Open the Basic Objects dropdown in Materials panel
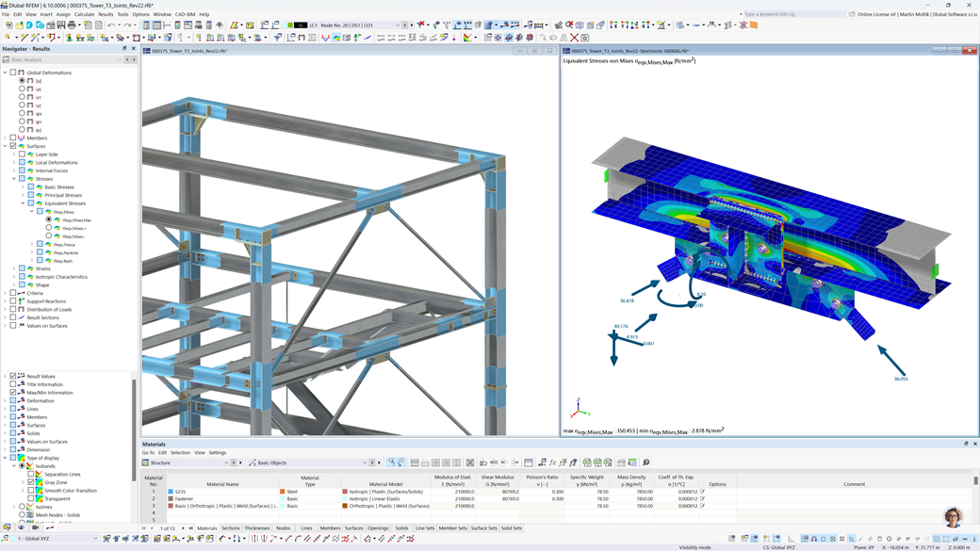This screenshot has width=980, height=551. [364, 462]
